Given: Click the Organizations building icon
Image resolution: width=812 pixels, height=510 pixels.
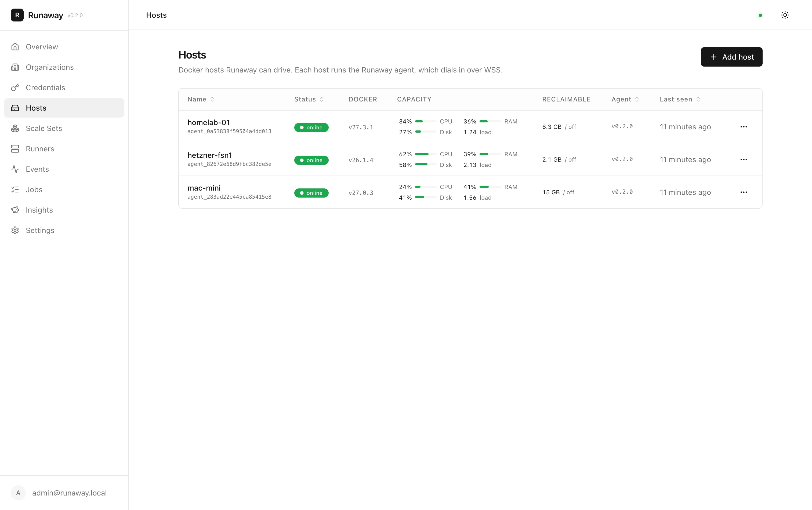Looking at the screenshot, I should tap(15, 67).
